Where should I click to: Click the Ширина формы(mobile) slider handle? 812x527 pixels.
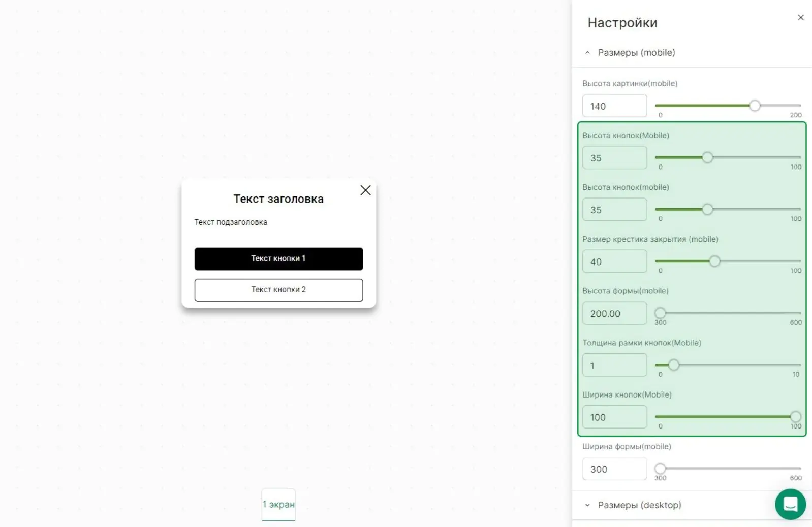[660, 469]
